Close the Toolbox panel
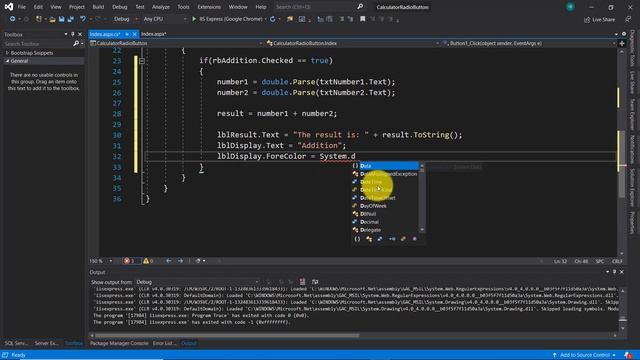Image resolution: width=640 pixels, height=360 pixels. [80, 34]
